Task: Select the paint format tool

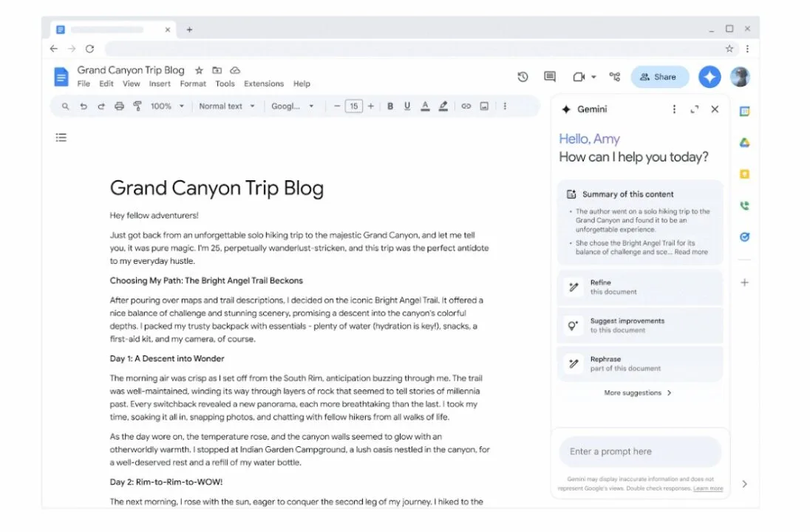Action: [137, 106]
